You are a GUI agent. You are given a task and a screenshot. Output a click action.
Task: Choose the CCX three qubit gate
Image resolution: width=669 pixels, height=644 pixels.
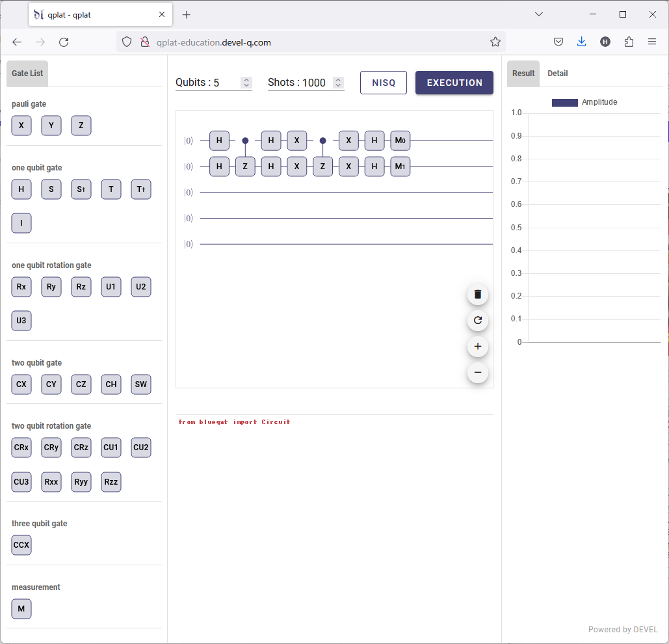point(21,545)
